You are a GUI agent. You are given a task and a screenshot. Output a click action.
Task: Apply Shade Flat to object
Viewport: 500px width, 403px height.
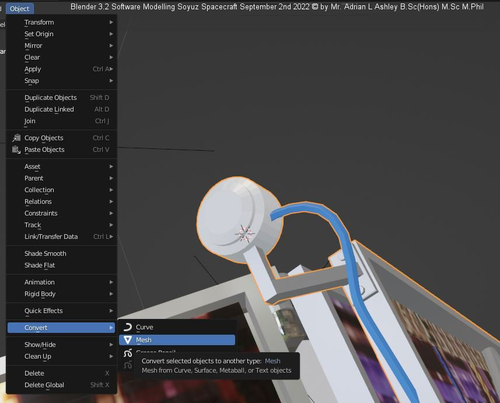click(61, 265)
